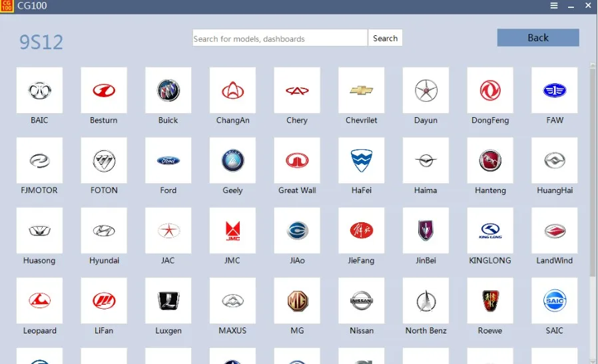Minimize the CG100 window
Viewport: 598px width, 364px height.
(x=571, y=6)
